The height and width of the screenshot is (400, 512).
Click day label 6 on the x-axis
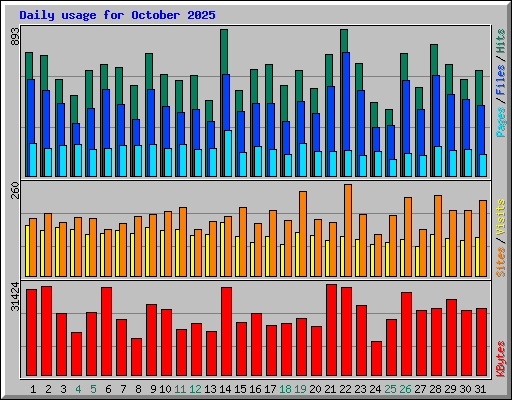[108, 389]
